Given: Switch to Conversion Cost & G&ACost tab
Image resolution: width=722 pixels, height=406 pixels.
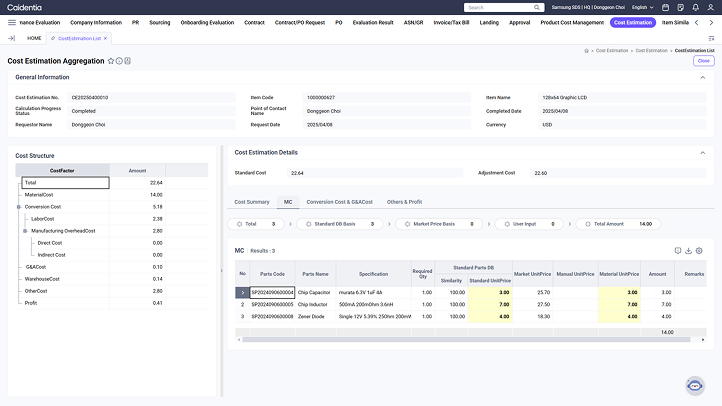Looking at the screenshot, I should point(339,202).
